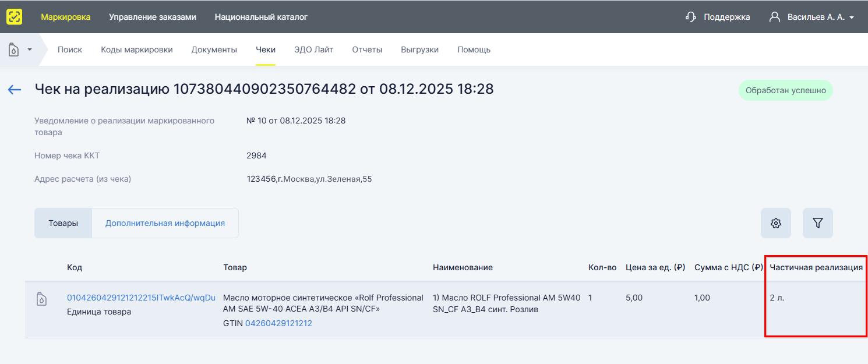This screenshot has width=868, height=364.
Task: Open table settings gear icon
Action: pyautogui.click(x=775, y=223)
